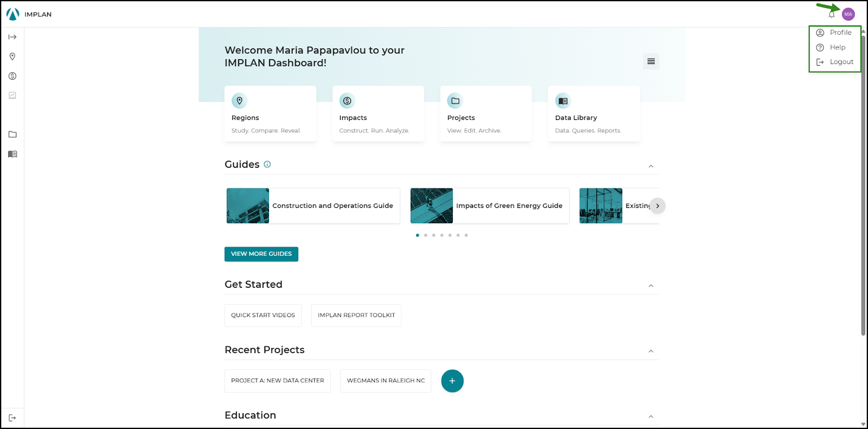Open Construction and Operations Guide
This screenshot has width=868, height=429.
click(313, 206)
